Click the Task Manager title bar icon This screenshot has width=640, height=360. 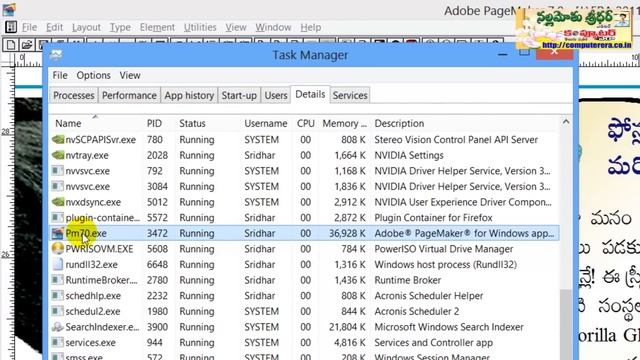coord(56,55)
